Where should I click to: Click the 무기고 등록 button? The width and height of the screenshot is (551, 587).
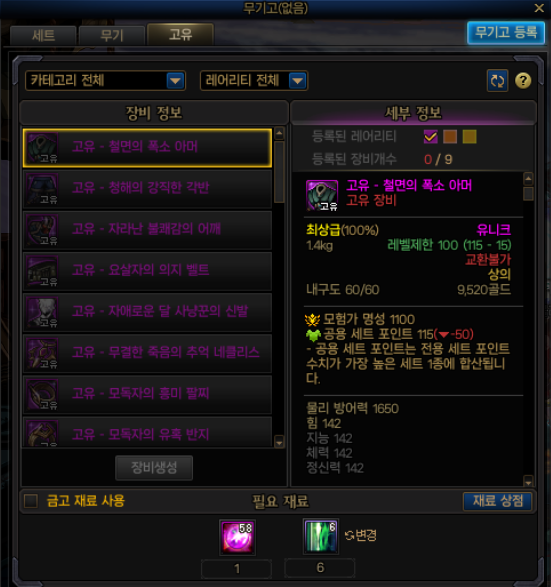pos(506,33)
